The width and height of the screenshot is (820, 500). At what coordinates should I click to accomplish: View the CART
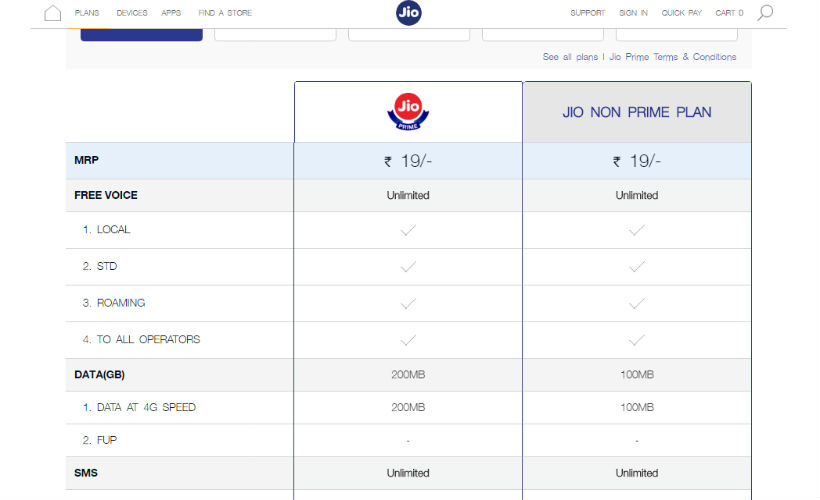point(729,13)
